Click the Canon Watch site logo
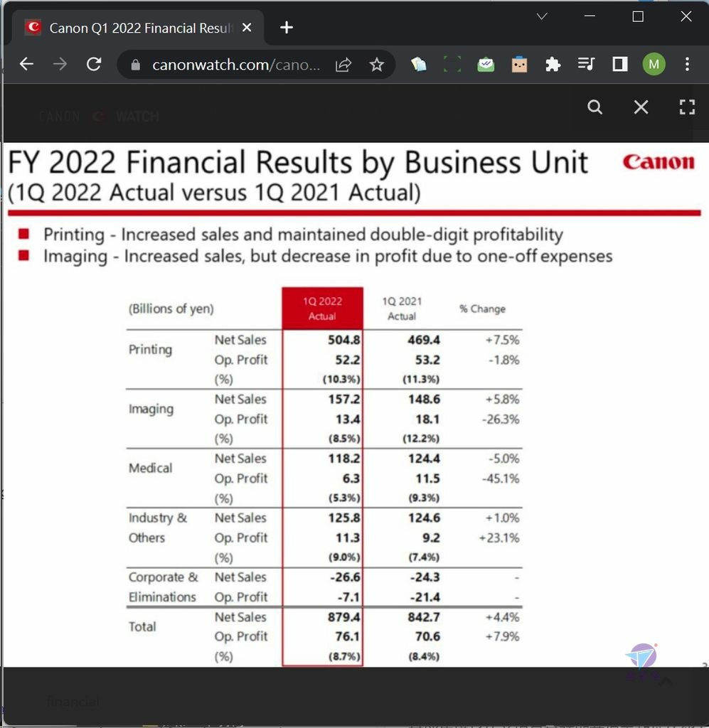Viewport: 709px width, 728px height. coord(99,116)
